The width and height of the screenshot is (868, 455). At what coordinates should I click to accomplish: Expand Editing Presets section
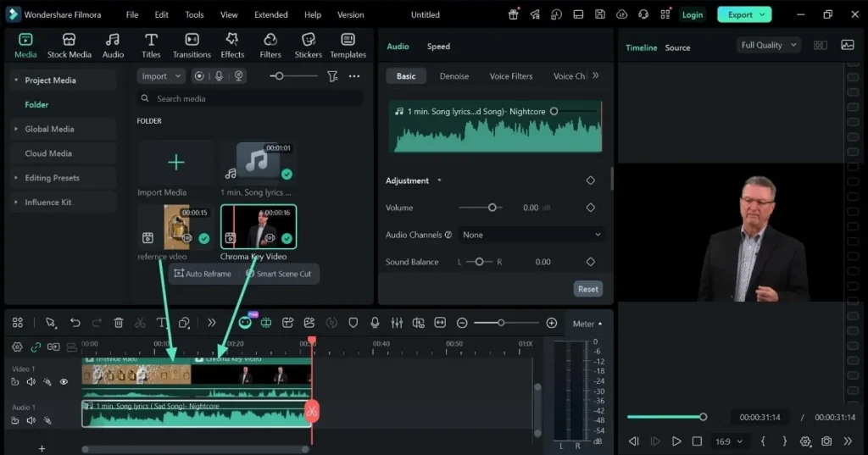[16, 178]
